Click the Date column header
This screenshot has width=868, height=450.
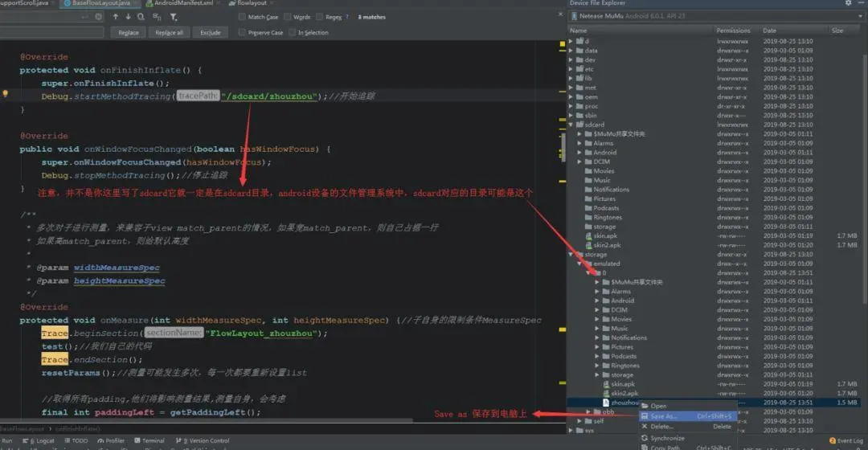click(794, 31)
